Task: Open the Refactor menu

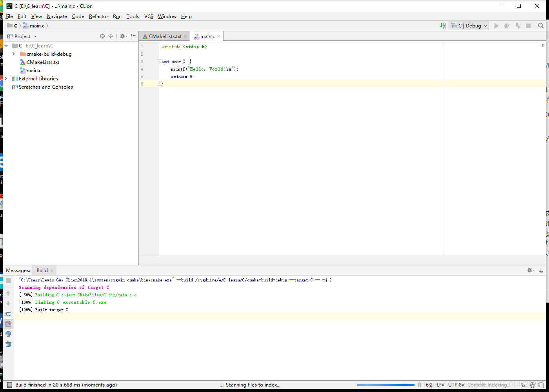Action: pyautogui.click(x=98, y=16)
